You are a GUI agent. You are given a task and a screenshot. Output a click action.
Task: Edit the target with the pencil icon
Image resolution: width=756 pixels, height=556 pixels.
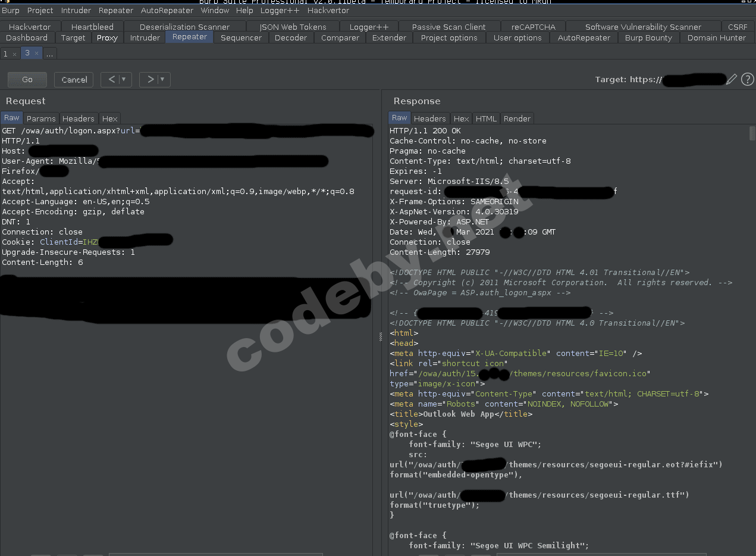coord(732,79)
